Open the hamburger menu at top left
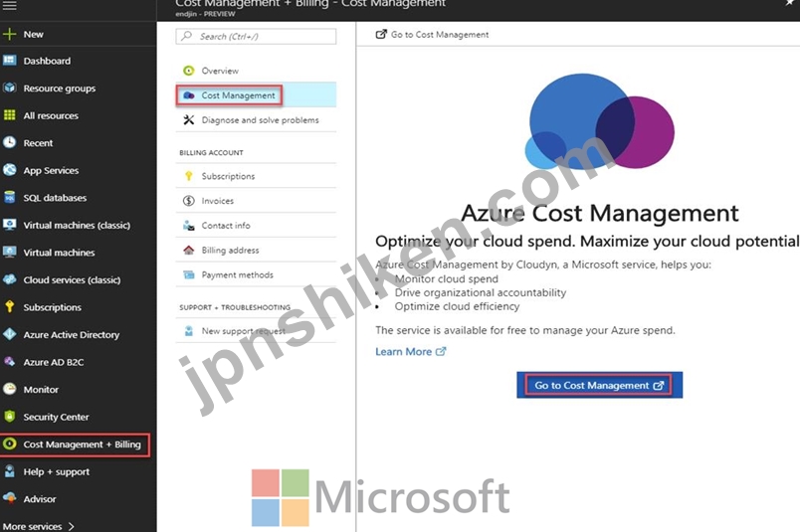The image size is (800, 532). tap(9, 6)
